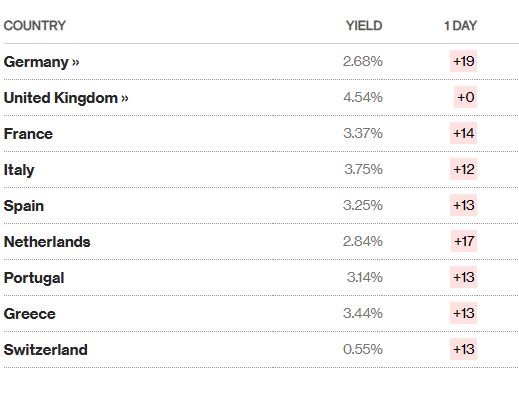Click Italy's +12 change badge
This screenshot has height=395, width=519.
click(464, 169)
